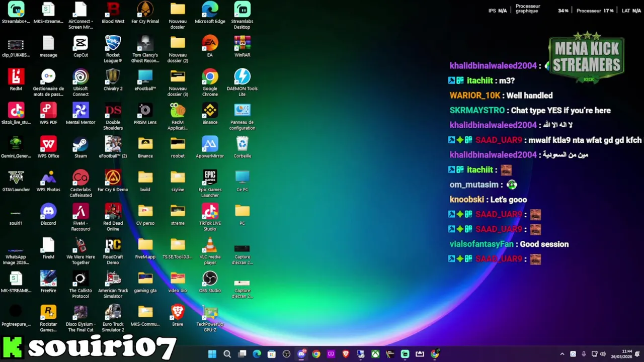The height and width of the screenshot is (362, 644).
Task: Select the VLC media player icon
Action: point(210,251)
